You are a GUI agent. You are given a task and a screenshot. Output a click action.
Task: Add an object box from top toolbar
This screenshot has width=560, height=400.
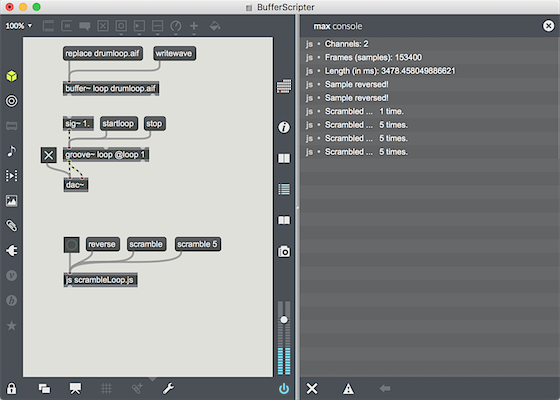[x=48, y=26]
